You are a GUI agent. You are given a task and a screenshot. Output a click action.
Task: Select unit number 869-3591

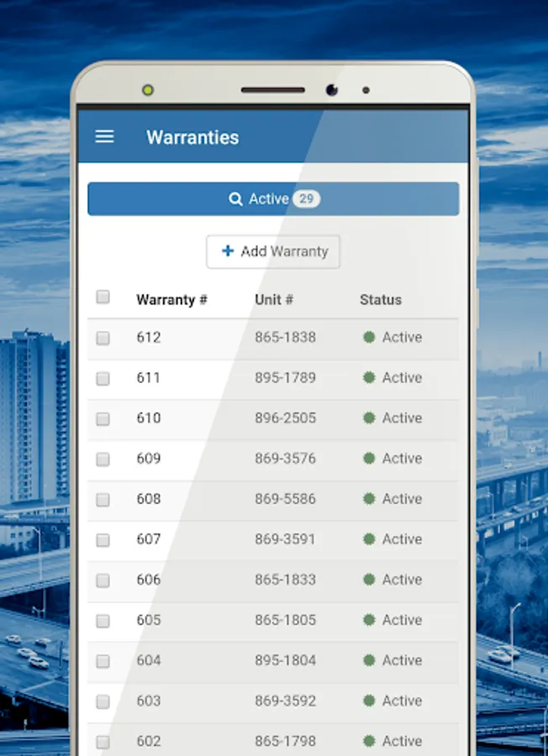coord(286,539)
